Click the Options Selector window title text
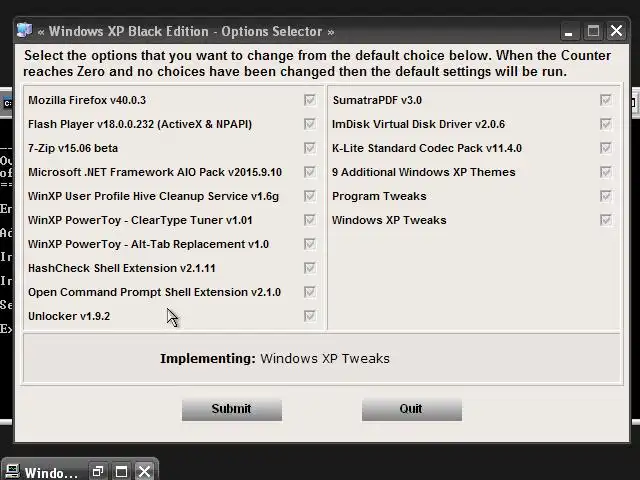640x480 pixels. [186, 31]
